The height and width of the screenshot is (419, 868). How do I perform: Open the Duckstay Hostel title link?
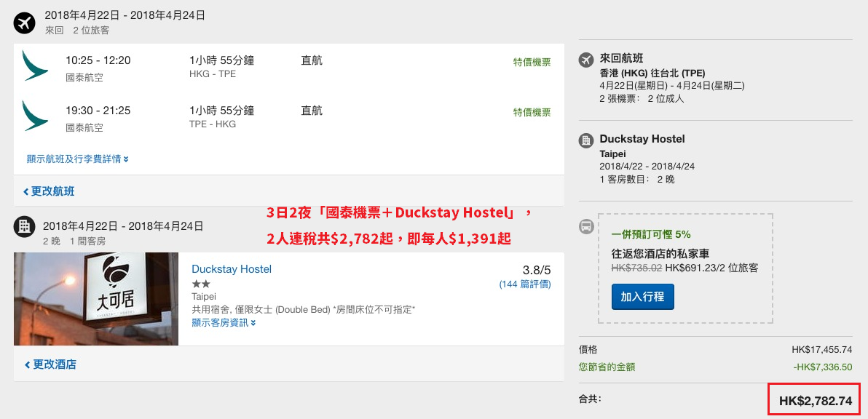[x=232, y=269]
